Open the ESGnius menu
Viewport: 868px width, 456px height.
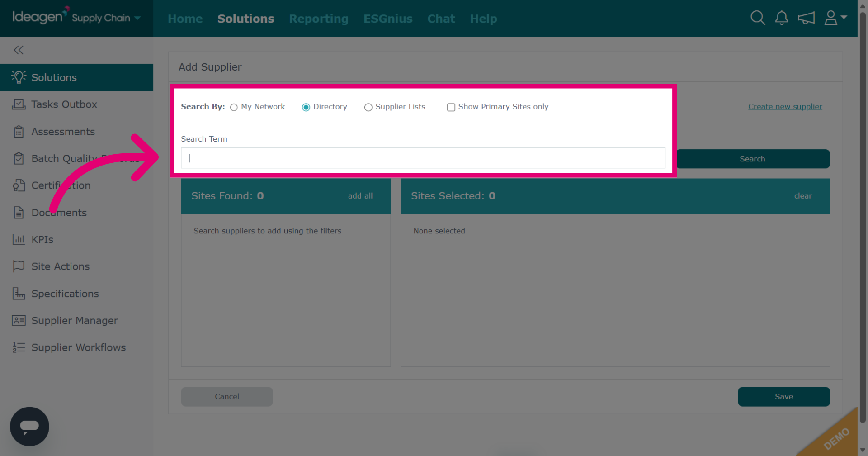(x=388, y=19)
